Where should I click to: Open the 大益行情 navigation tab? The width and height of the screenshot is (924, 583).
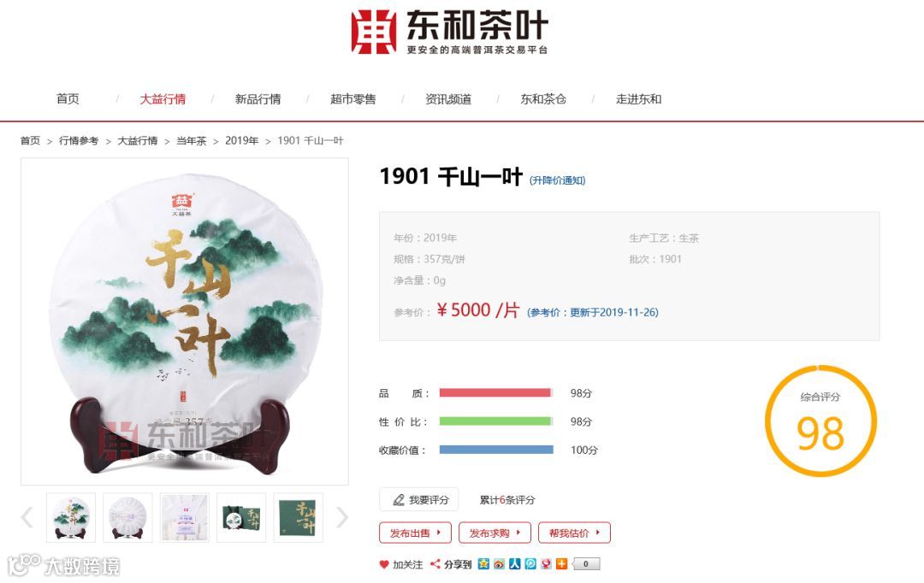point(163,99)
